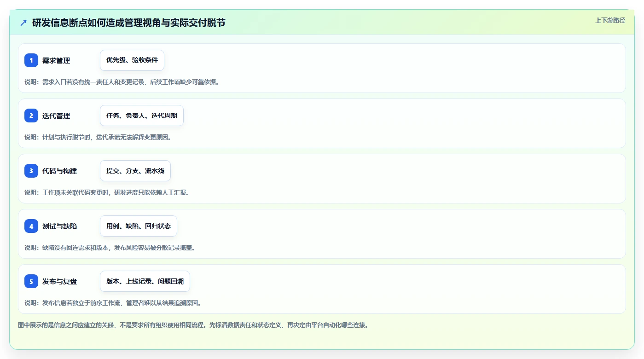Select the 任务、负责人、迭代周期 chip

pos(142,116)
